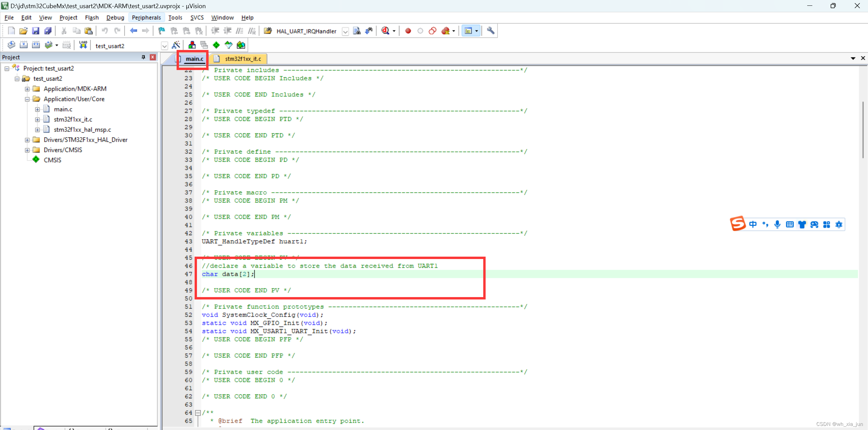Click Toggle Bookmark flag icon

[162, 31]
